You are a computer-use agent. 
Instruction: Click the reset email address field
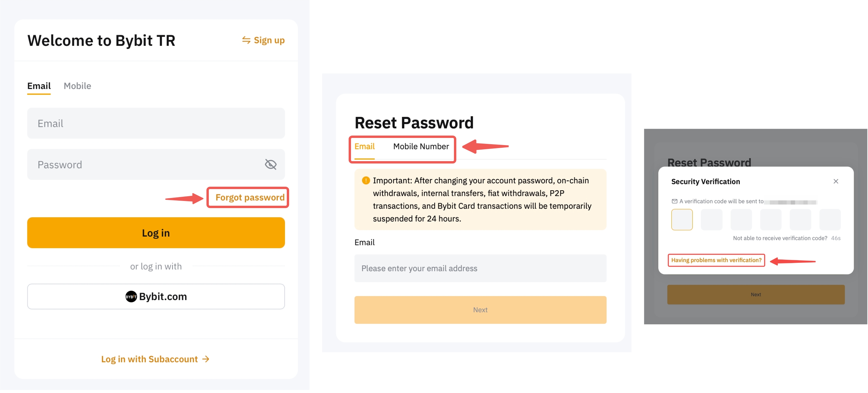480,268
